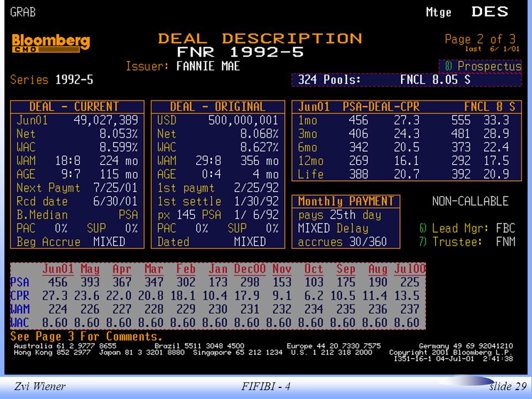Click the 7) Trustee FNM link
The height and width of the screenshot is (399, 532).
[x=467, y=242]
